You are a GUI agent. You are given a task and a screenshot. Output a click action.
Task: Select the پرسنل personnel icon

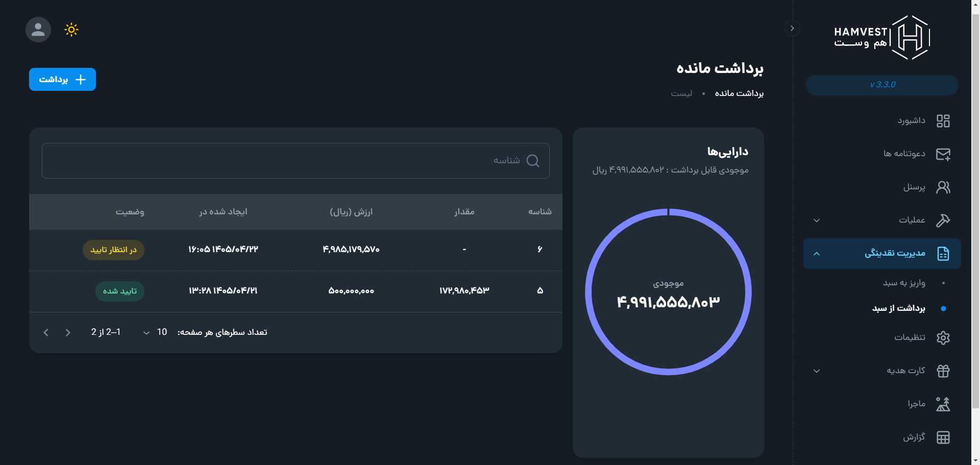pyautogui.click(x=943, y=187)
